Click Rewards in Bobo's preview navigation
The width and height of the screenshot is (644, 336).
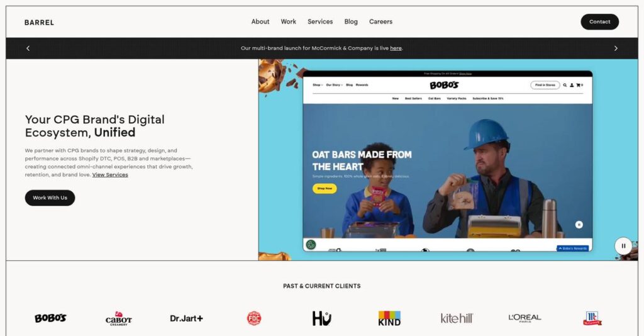click(362, 85)
